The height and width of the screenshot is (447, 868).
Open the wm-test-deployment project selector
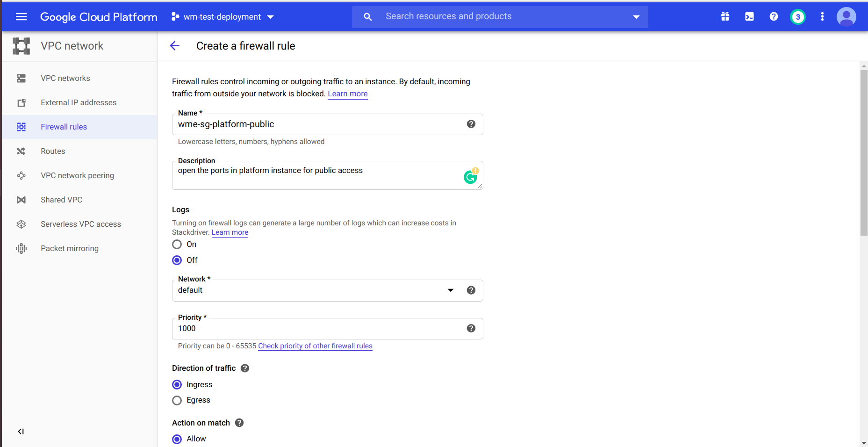[x=222, y=17]
